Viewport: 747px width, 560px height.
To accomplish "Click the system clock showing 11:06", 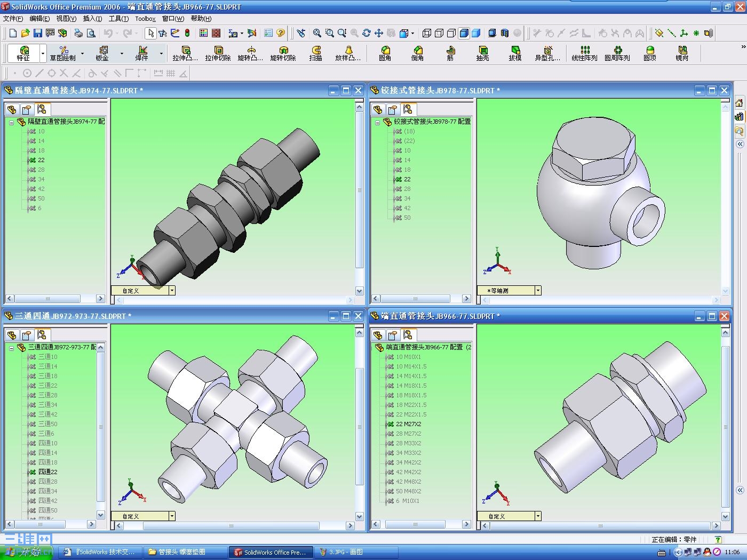I will [732, 552].
